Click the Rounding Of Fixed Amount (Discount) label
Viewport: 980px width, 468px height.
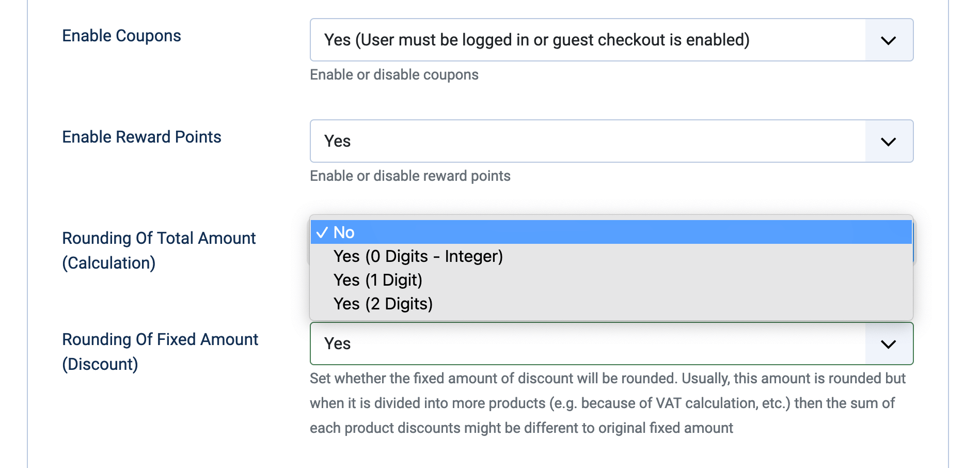pyautogui.click(x=160, y=352)
